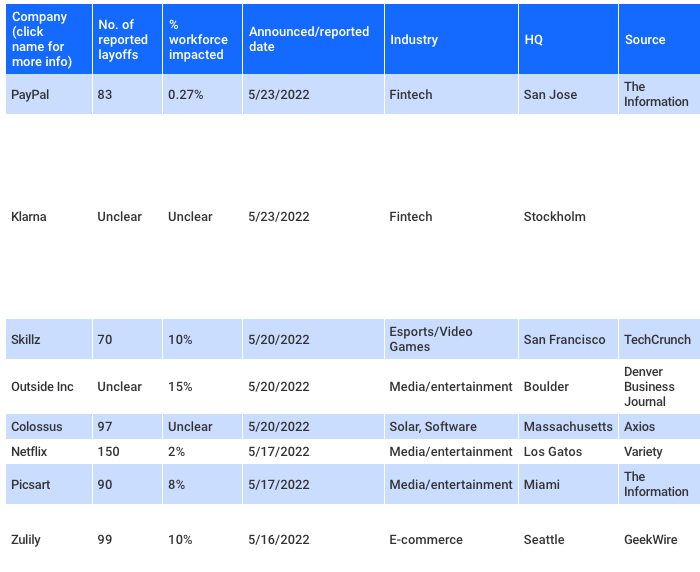Select the Esports/Video Games industry cell

pos(451,339)
